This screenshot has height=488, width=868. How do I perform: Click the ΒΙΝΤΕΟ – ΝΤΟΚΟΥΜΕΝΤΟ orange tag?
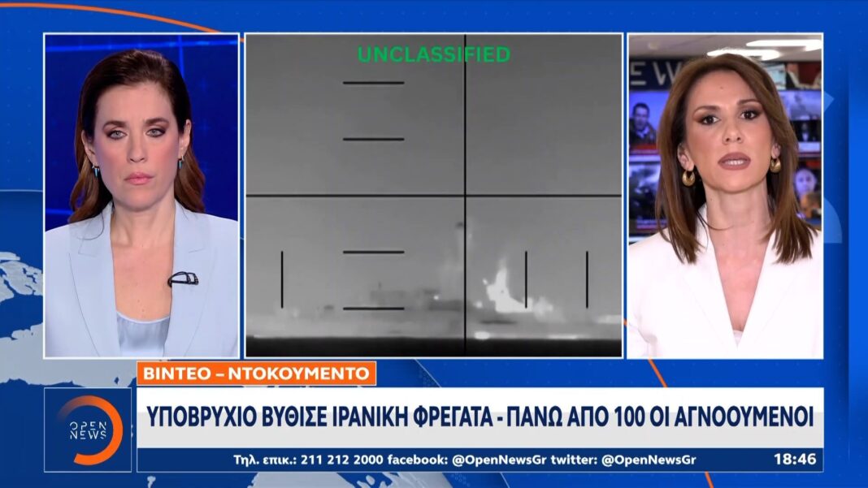256,374
